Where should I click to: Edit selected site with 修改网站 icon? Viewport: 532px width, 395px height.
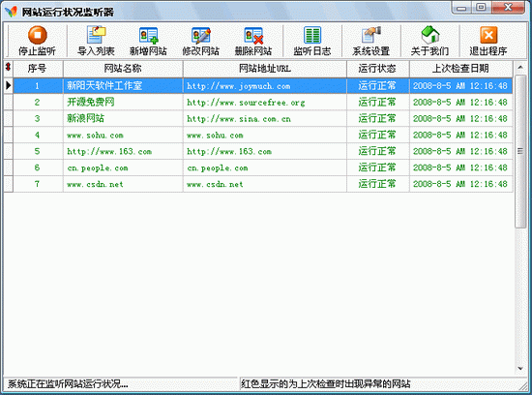(201, 41)
